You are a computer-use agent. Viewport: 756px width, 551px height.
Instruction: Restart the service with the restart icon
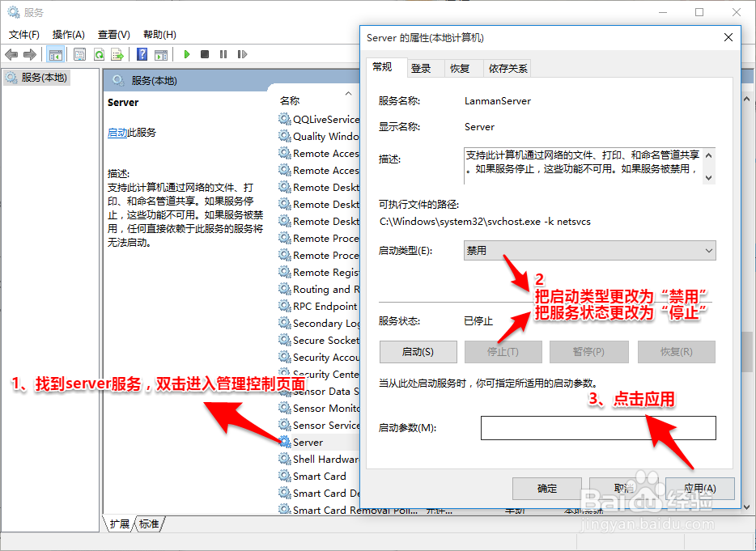click(243, 54)
